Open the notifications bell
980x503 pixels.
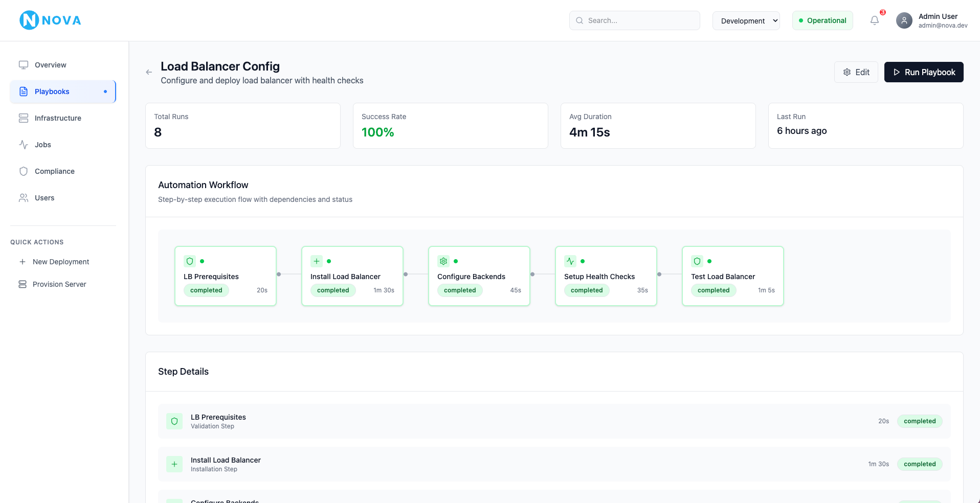(875, 20)
